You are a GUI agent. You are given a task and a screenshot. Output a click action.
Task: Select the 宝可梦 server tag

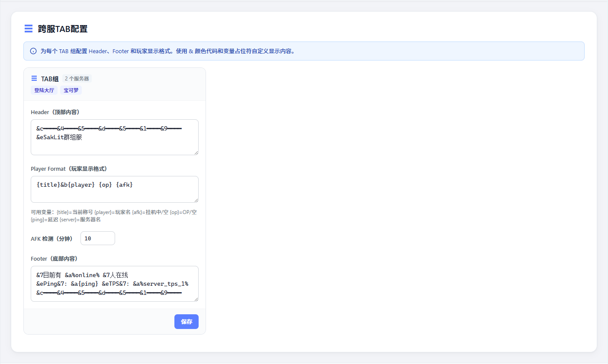point(71,90)
